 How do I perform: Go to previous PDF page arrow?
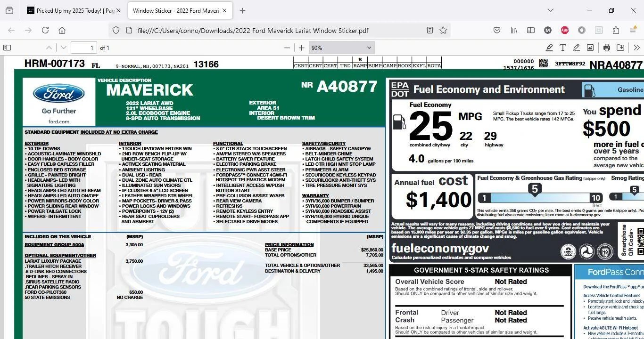49,48
